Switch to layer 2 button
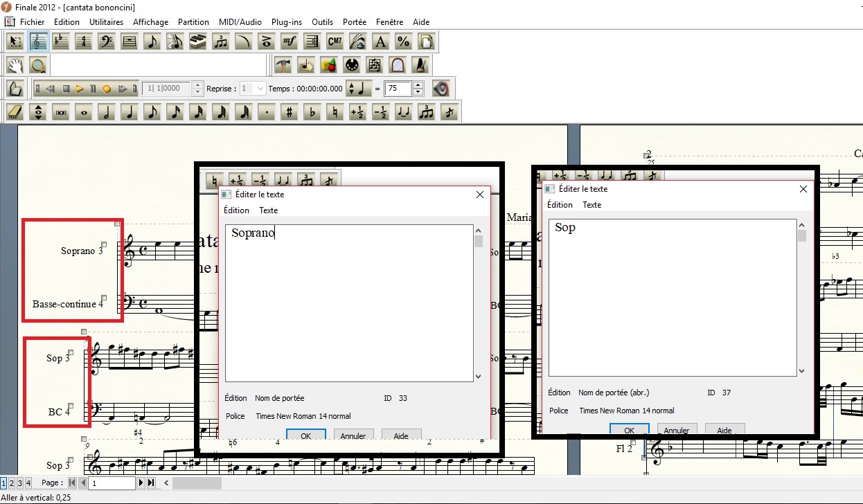 tap(11, 483)
